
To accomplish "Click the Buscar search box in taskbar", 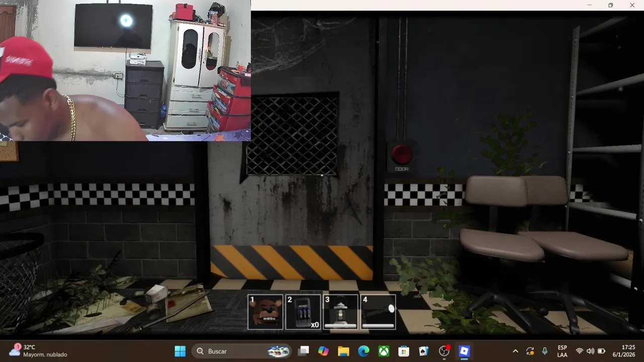I will 243,351.
